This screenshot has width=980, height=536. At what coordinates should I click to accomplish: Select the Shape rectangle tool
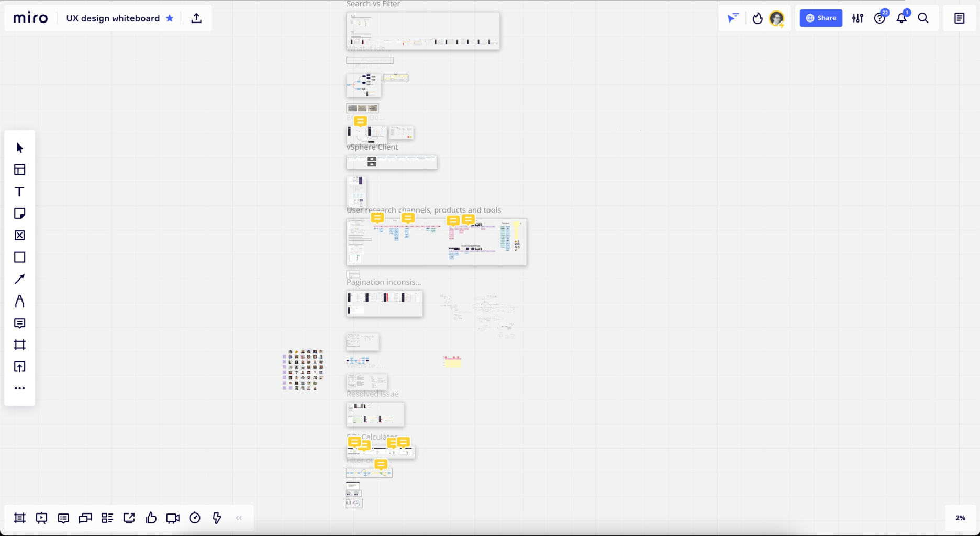[19, 257]
